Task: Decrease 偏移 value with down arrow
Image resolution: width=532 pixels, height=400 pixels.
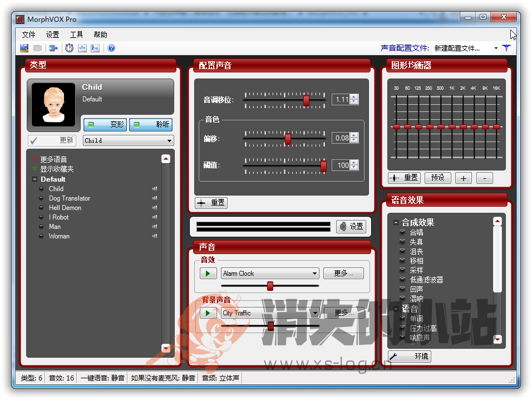Action: click(354, 140)
